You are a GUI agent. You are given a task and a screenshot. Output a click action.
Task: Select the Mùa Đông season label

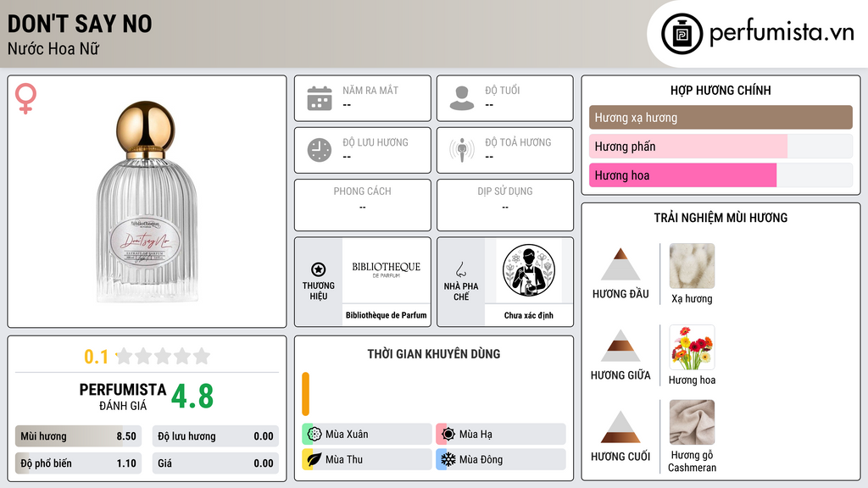[481, 459]
